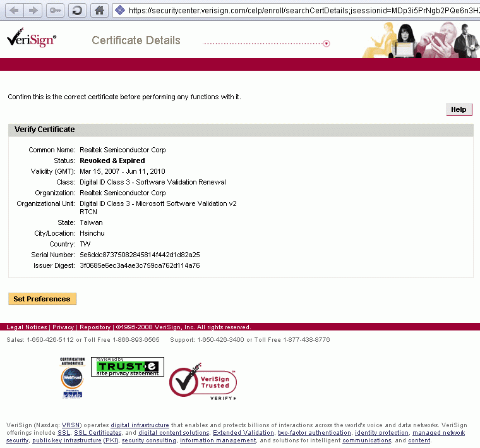Click the Country value TW
The height and width of the screenshot is (448, 480).
click(x=85, y=244)
